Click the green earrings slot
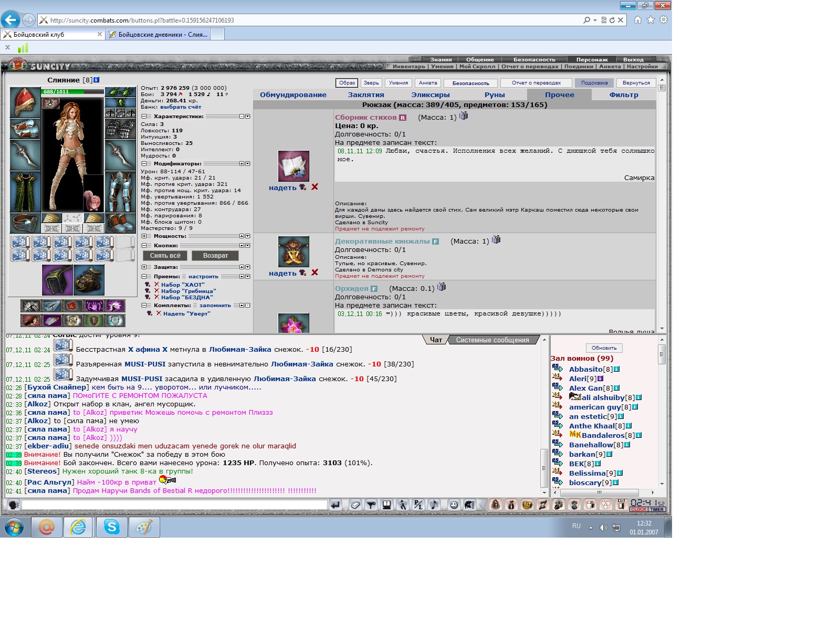840x630 pixels. [x=120, y=92]
